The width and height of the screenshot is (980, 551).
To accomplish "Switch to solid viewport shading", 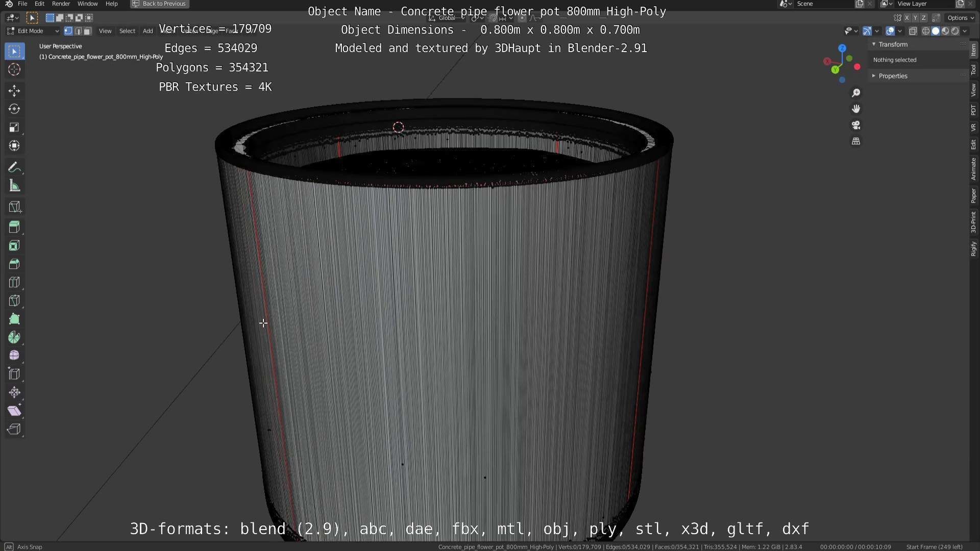I will 936,31.
